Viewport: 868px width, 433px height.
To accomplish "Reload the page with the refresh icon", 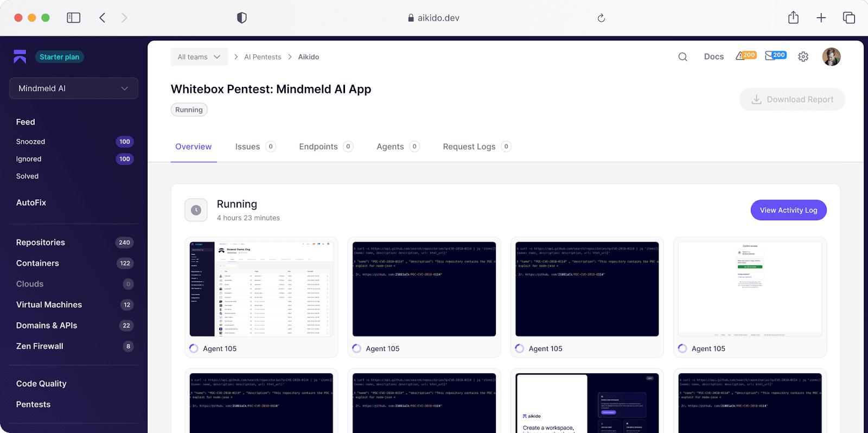I will (601, 18).
